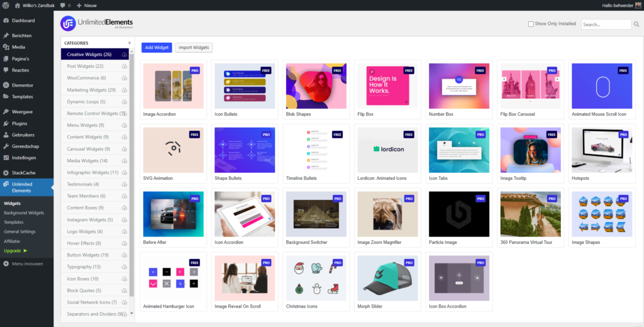This screenshot has width=644, height=327.
Task: Click cloud download icon for Infographic Widgets
Action: coord(125,172)
